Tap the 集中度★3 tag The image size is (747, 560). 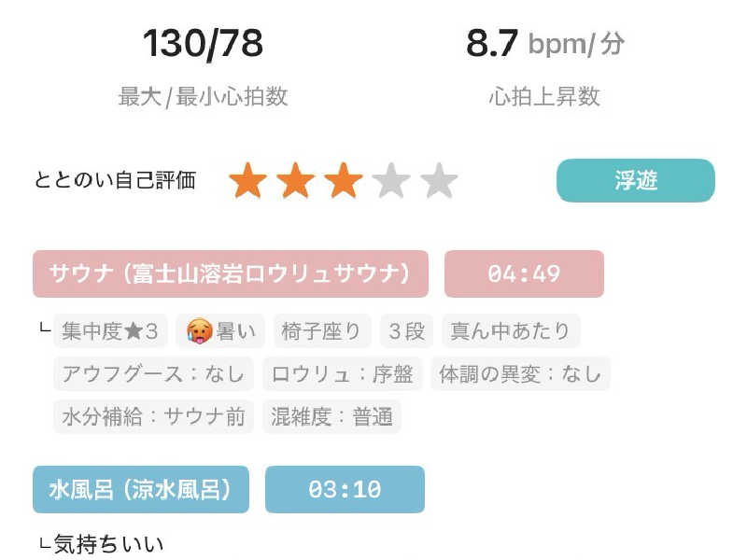pos(110,331)
